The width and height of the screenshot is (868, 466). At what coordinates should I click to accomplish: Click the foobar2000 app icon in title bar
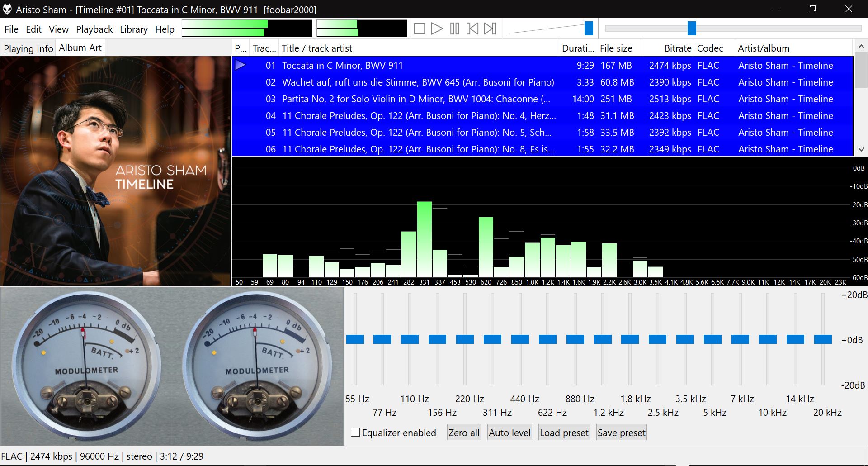[x=7, y=9]
